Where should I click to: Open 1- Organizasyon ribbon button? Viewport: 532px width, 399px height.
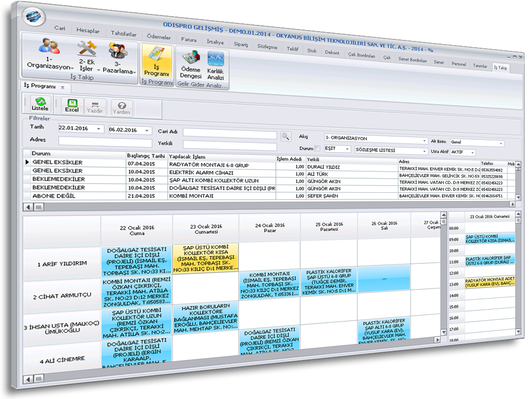[x=49, y=55]
